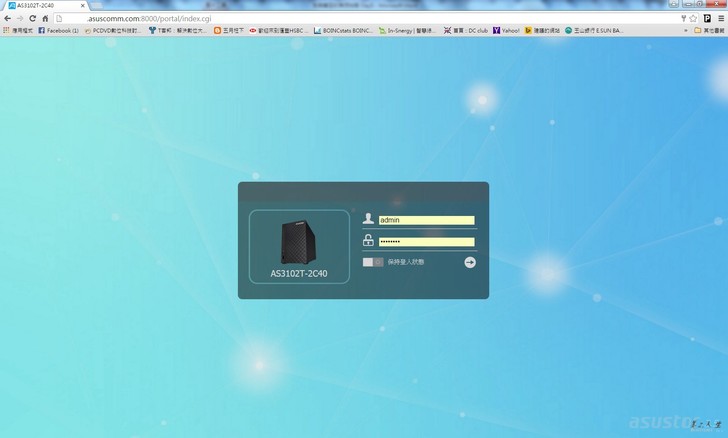Open the DC club bookmark
The width and height of the screenshot is (728, 438).
click(x=466, y=30)
